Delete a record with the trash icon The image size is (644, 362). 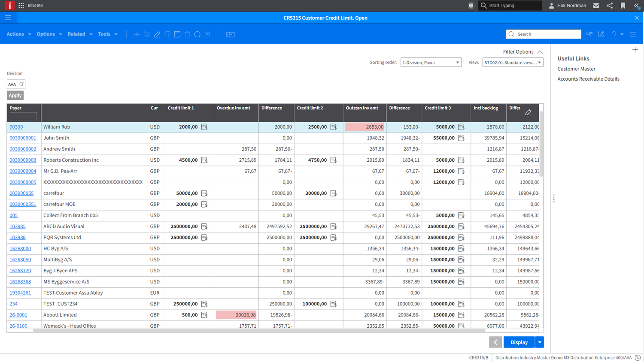click(x=187, y=34)
